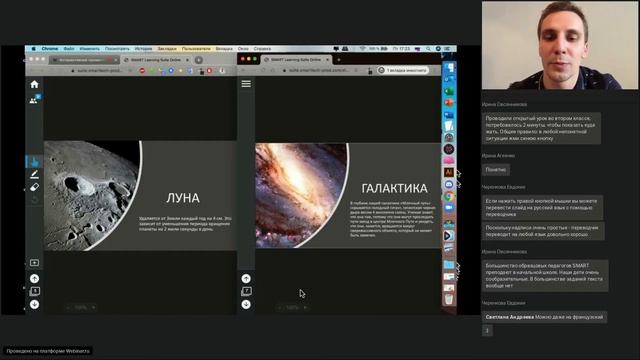Open a new tab in right Chrome window
The image size is (640, 360).
point(339,60)
